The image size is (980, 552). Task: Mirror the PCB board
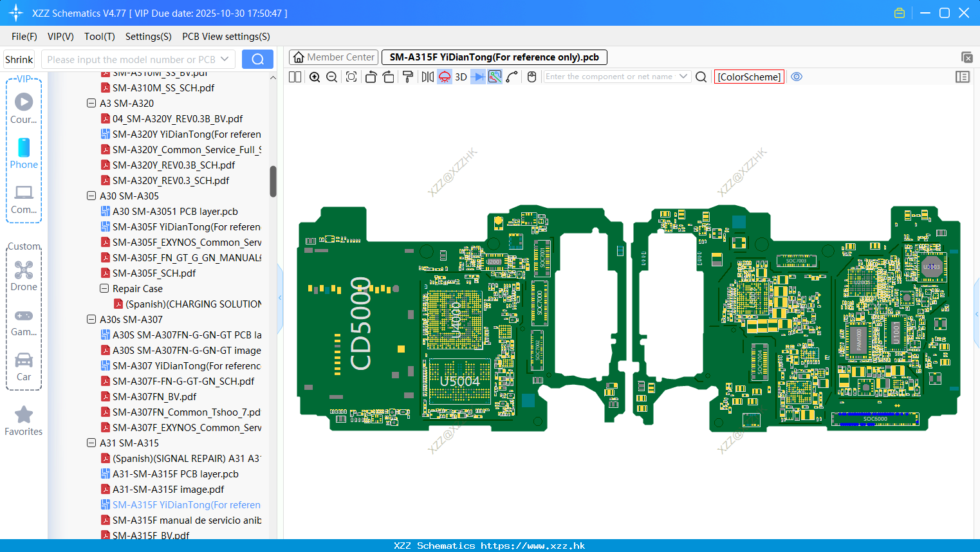tap(428, 77)
